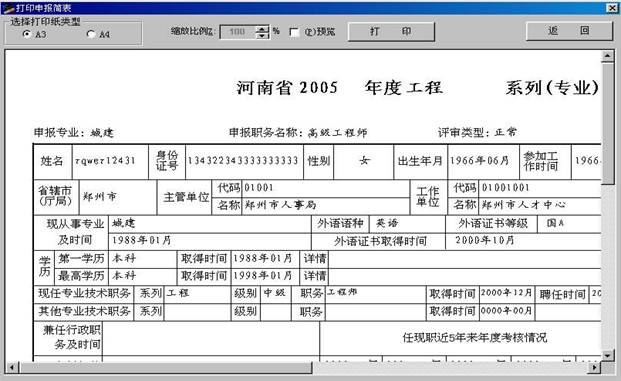Click the horizontal scrollbar right arrow
The image size is (621, 381).
(x=594, y=368)
